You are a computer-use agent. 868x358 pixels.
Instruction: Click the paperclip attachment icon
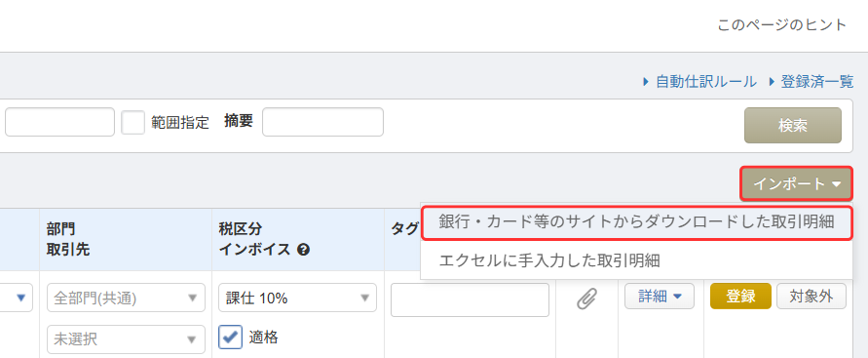tap(586, 299)
